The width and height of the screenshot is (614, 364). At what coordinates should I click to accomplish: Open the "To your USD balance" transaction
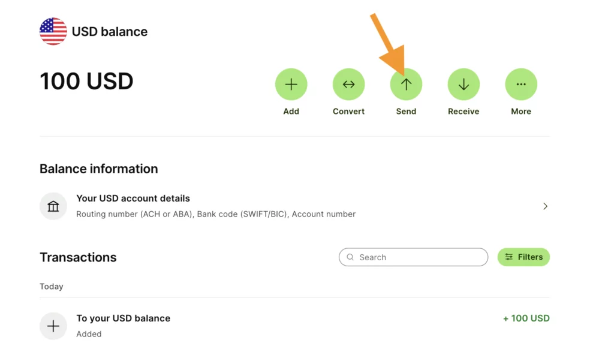[x=123, y=318]
